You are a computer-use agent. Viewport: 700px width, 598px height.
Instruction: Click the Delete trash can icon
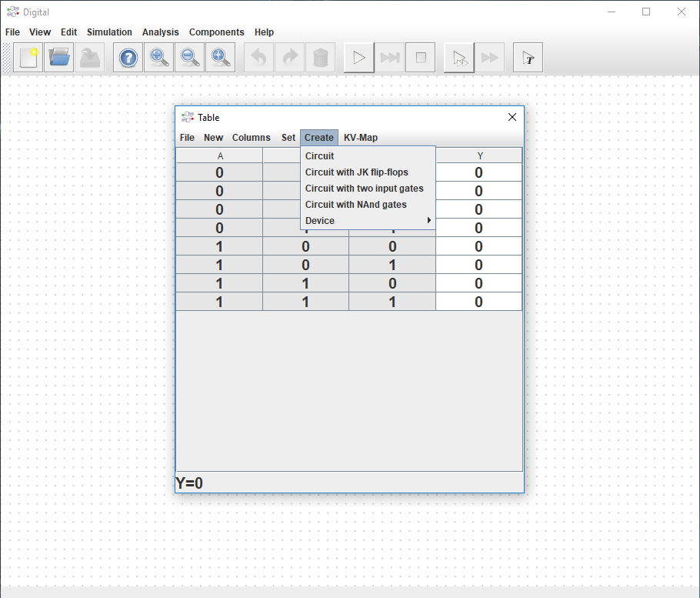pyautogui.click(x=321, y=58)
